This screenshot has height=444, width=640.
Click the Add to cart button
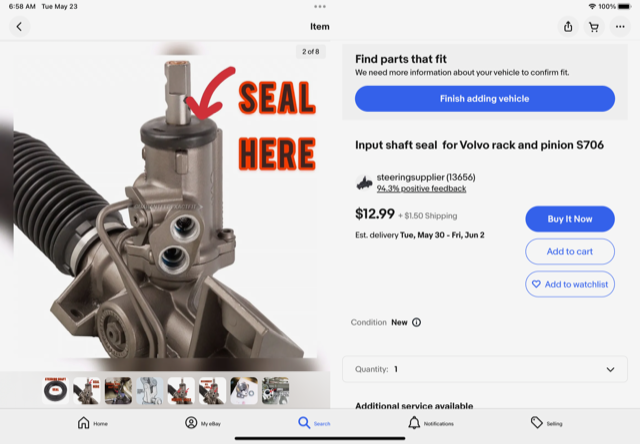[x=569, y=251]
